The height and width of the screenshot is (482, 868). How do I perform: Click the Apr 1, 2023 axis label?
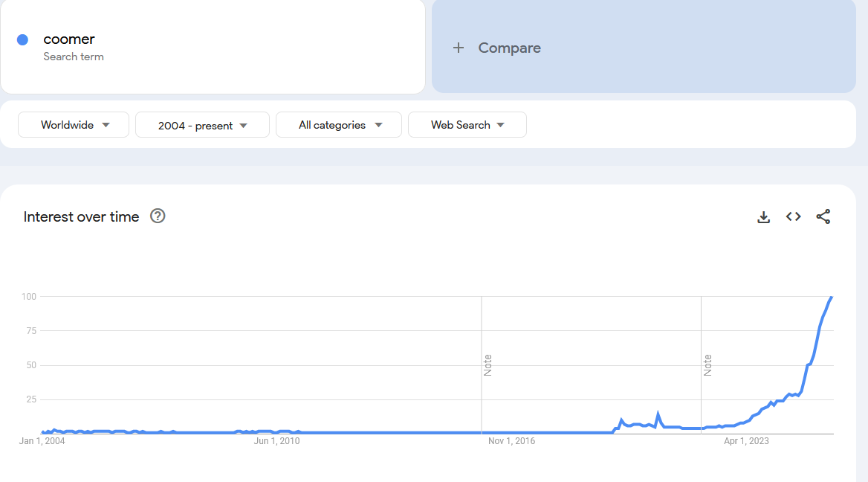pos(746,441)
